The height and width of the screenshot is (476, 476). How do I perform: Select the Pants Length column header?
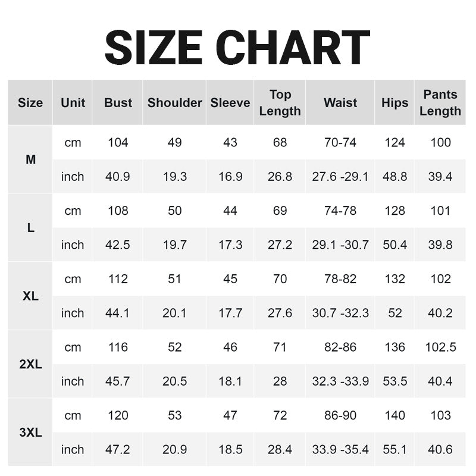point(440,102)
